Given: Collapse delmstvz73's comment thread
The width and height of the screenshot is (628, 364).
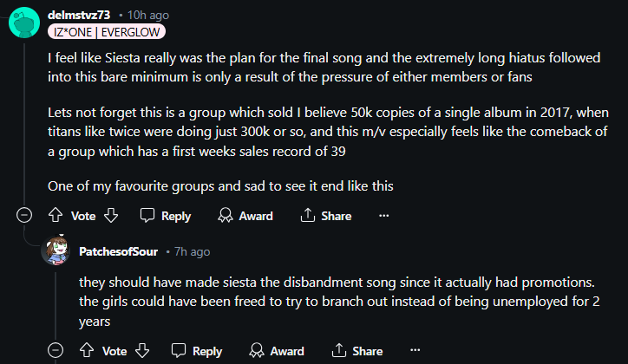Looking at the screenshot, I should pyautogui.click(x=24, y=216).
